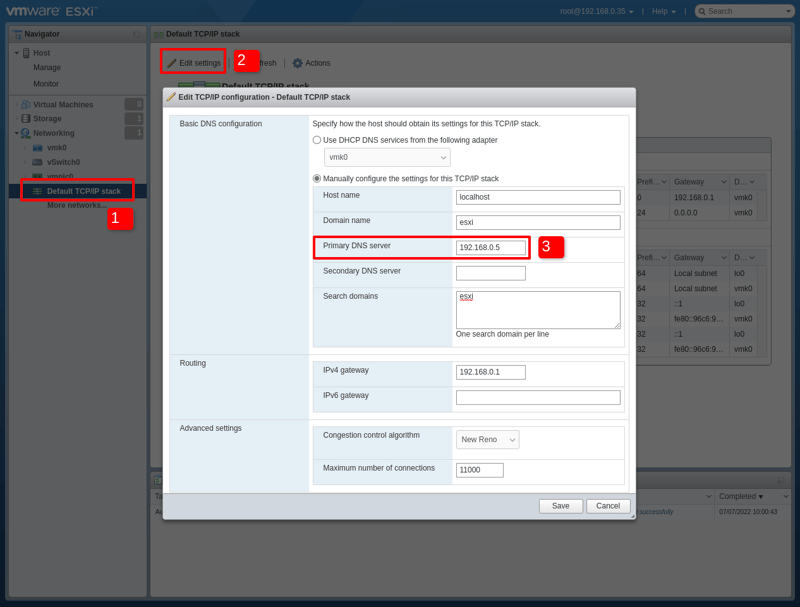Click the Save button
The height and width of the screenshot is (607, 800).
[560, 506]
